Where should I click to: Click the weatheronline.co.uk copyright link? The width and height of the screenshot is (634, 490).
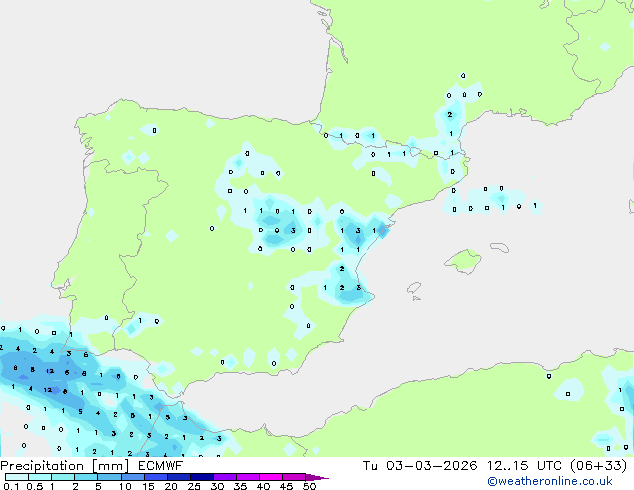[550, 481]
